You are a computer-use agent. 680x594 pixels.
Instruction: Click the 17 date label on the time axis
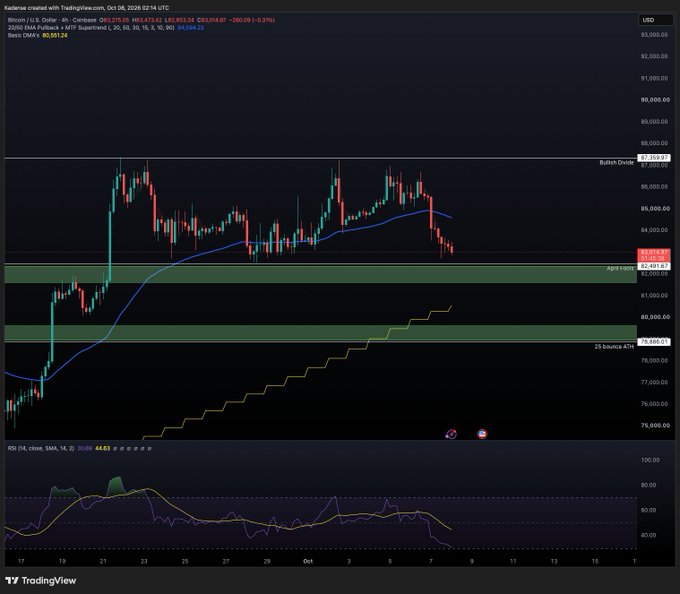pos(21,561)
